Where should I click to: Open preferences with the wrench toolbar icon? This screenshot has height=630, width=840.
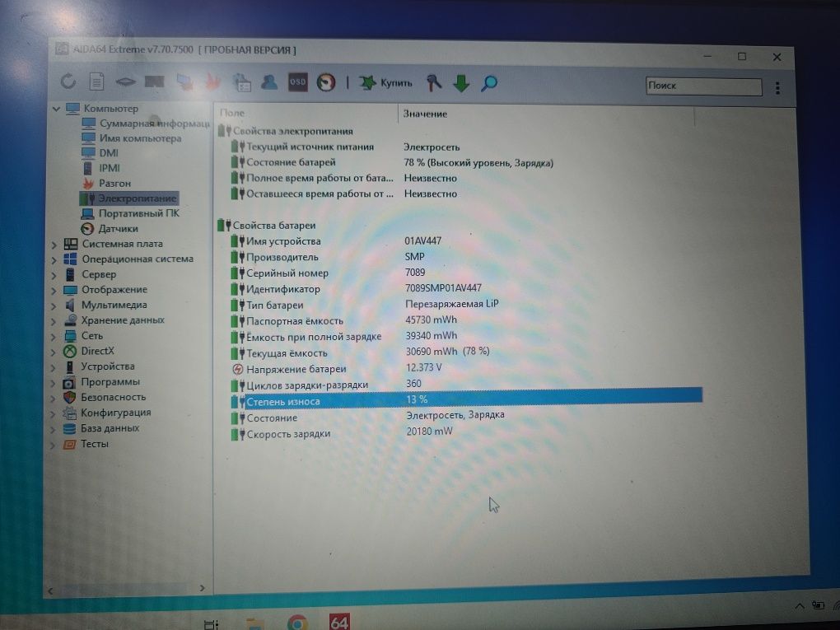coord(433,83)
